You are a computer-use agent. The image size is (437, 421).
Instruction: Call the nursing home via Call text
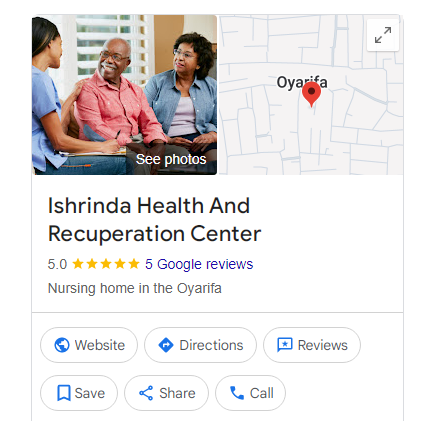click(262, 393)
